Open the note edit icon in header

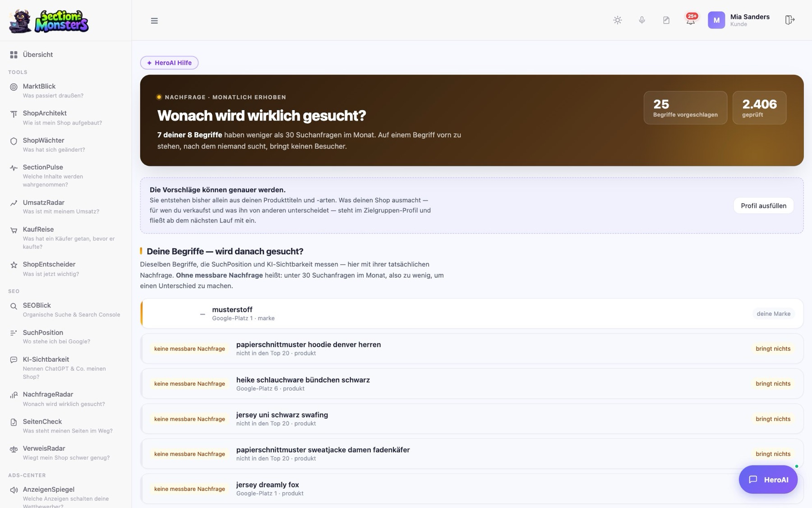point(666,20)
